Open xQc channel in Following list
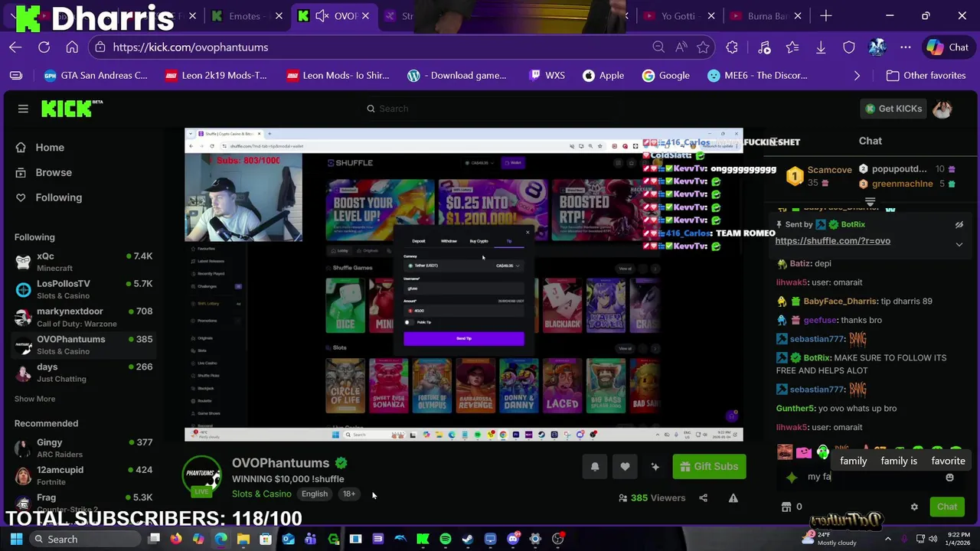980x551 pixels. click(x=83, y=262)
